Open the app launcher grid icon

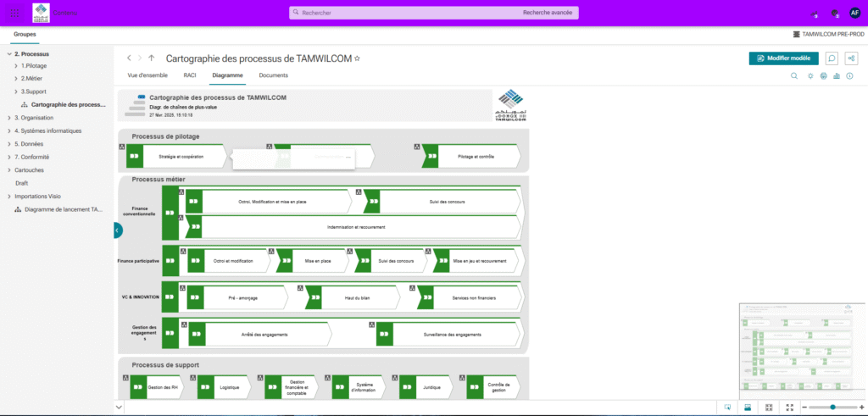(x=14, y=13)
